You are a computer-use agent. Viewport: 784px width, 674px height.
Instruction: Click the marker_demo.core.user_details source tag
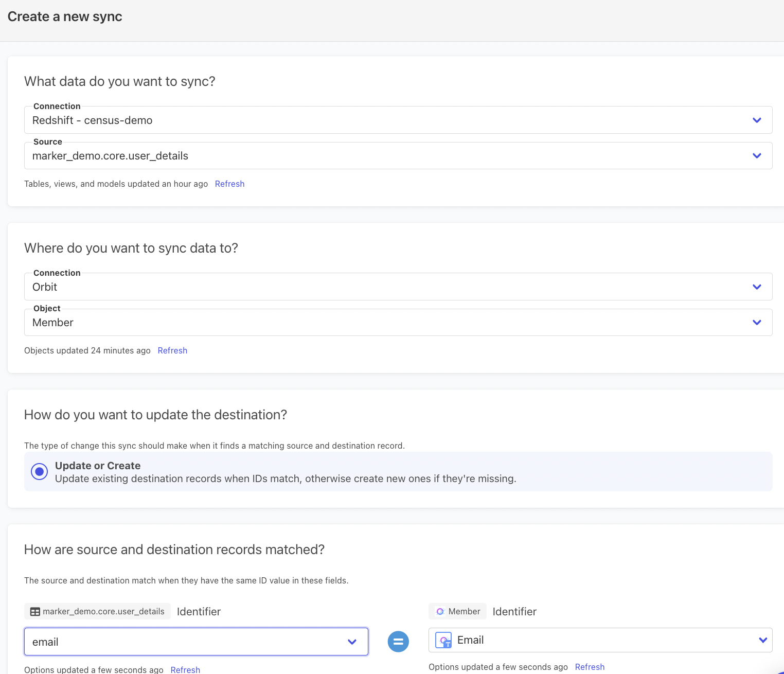point(103,612)
